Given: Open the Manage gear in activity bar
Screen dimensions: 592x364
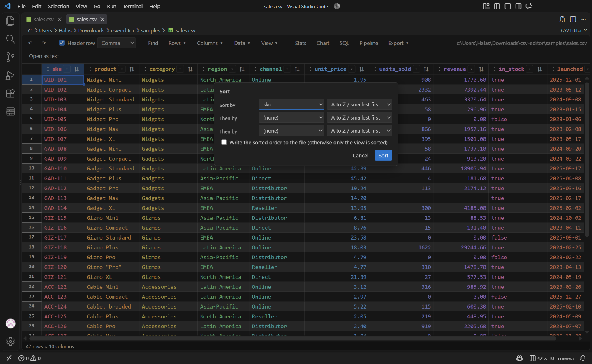Looking at the screenshot, I should pos(10,341).
